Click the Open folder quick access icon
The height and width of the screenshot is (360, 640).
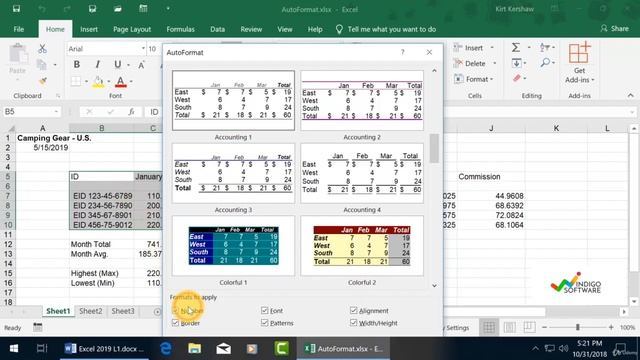pyautogui.click(x=118, y=9)
